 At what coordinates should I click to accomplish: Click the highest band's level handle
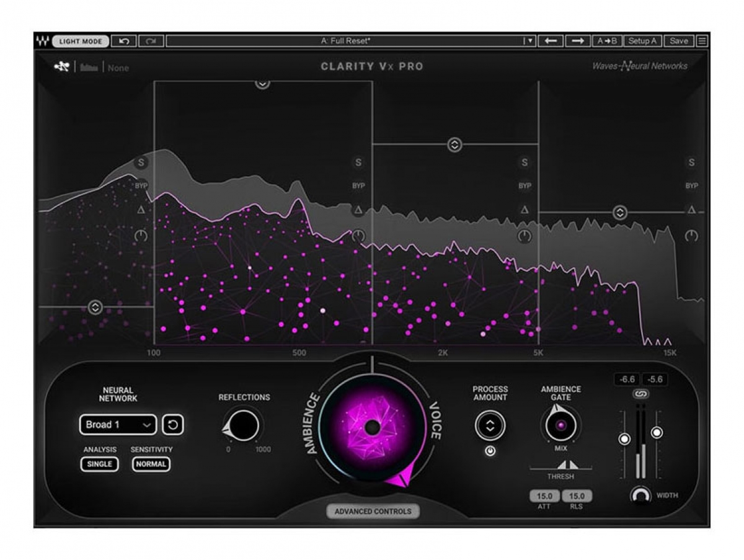point(619,213)
